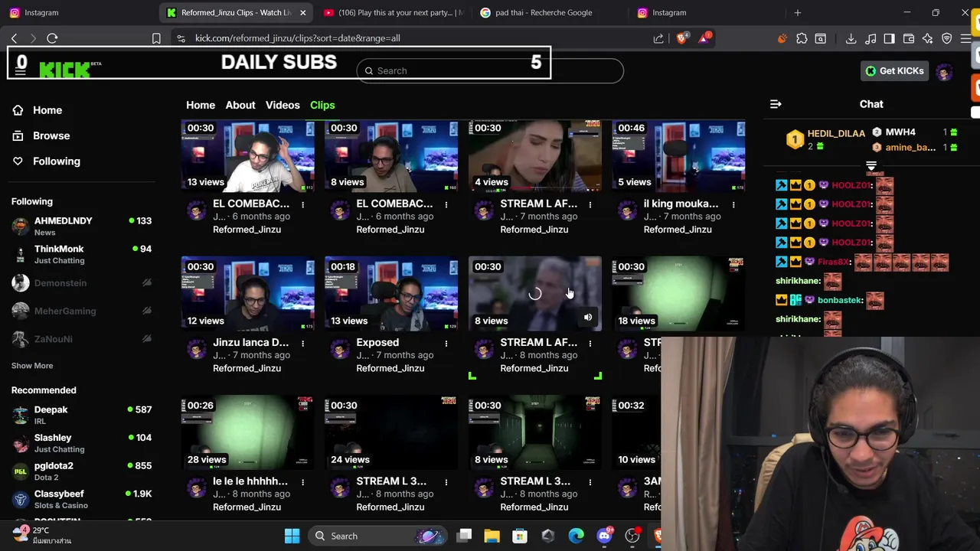Open options for il king mouka clip
The image size is (980, 551).
(733, 204)
